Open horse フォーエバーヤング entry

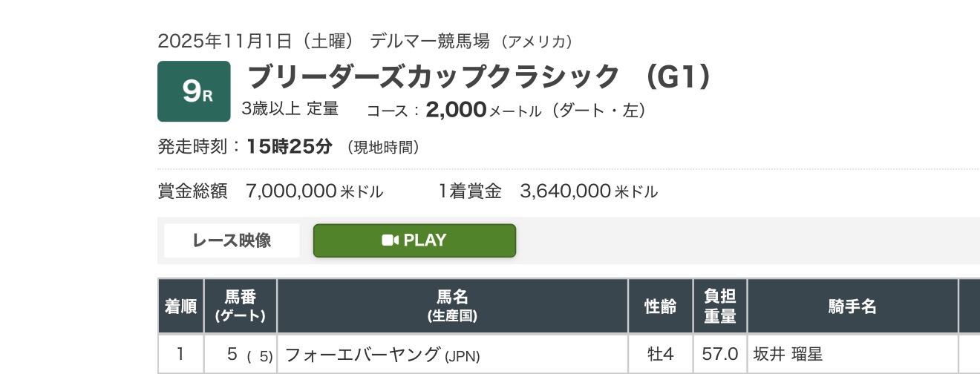[363, 355]
